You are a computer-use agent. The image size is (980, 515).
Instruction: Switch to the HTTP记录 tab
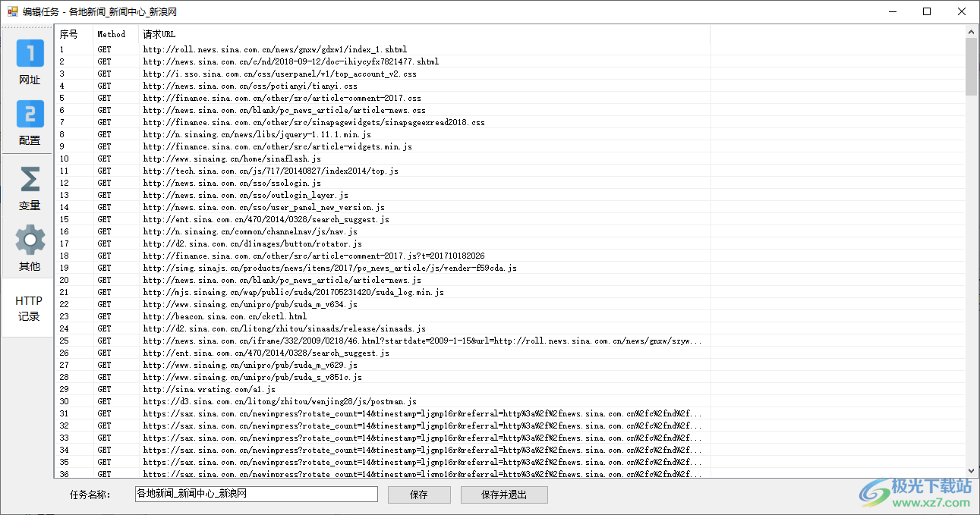tap(29, 308)
